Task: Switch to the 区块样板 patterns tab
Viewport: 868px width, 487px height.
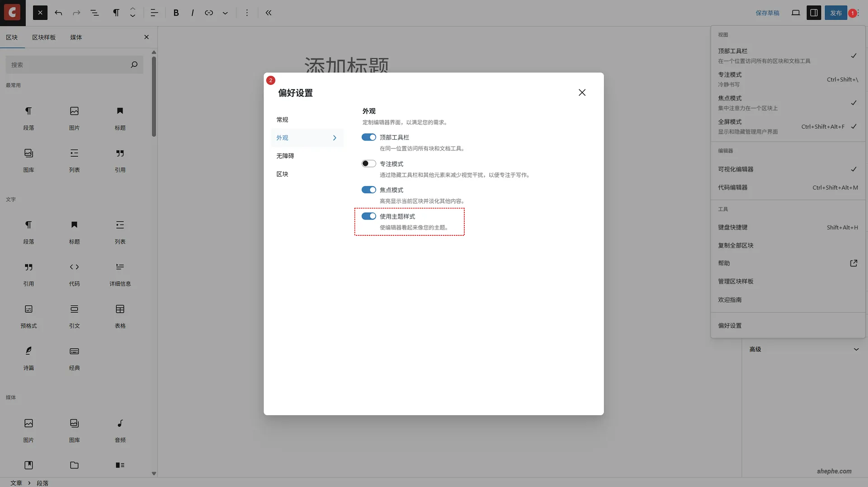Action: (44, 37)
